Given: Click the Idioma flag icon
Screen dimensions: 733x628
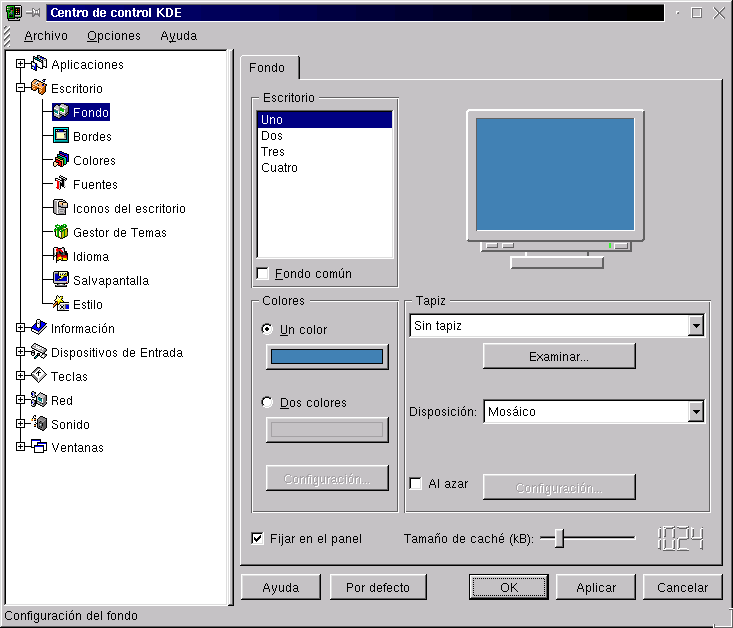Looking at the screenshot, I should [x=60, y=257].
